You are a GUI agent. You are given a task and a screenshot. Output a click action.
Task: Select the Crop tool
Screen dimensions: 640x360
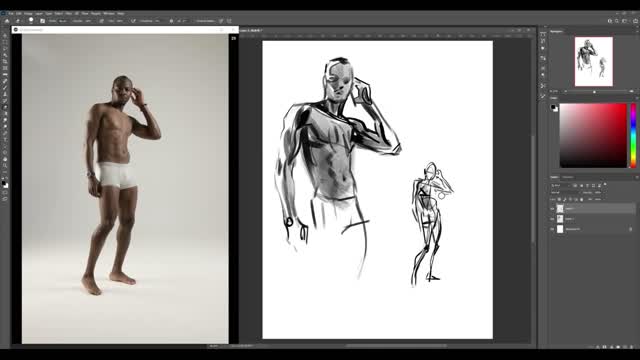pos(5,62)
